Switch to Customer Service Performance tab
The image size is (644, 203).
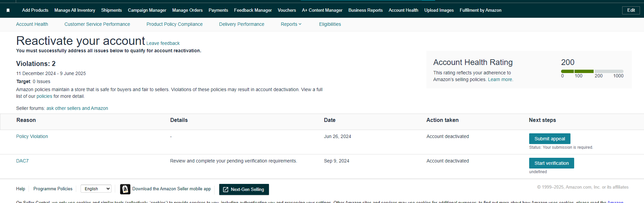(x=97, y=24)
